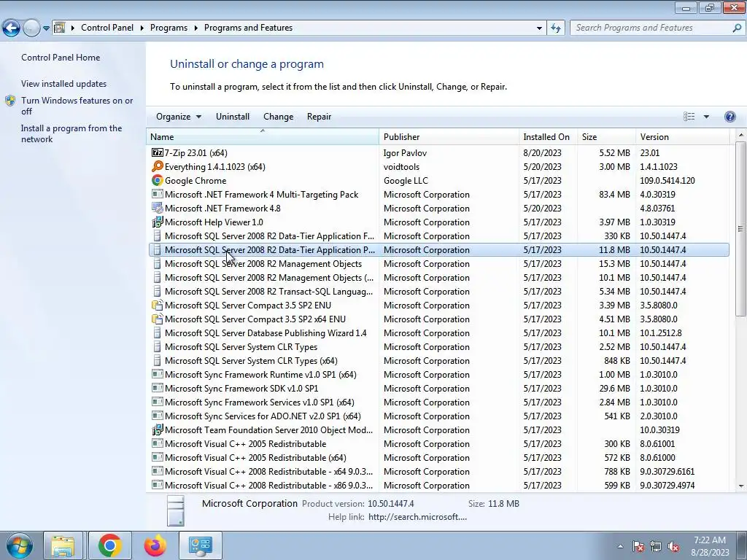Open the Control Panel Home link

(61, 58)
